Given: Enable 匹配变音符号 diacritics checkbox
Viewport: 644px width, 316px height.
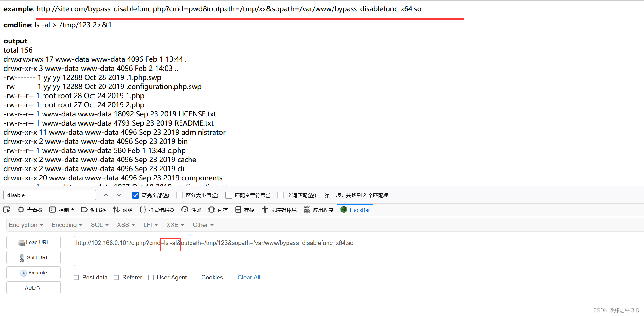Looking at the screenshot, I should click(x=229, y=195).
